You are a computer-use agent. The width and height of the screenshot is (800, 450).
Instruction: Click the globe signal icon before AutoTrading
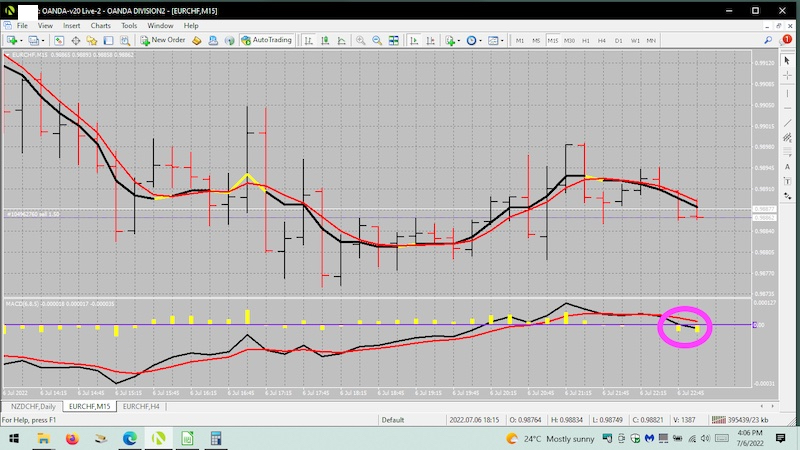click(x=230, y=40)
